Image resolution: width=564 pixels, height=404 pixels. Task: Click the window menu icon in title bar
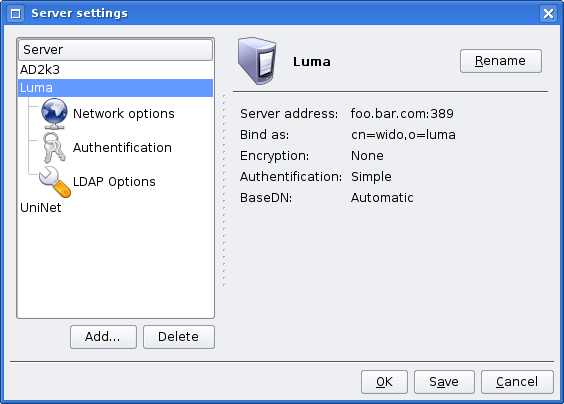pos(15,14)
